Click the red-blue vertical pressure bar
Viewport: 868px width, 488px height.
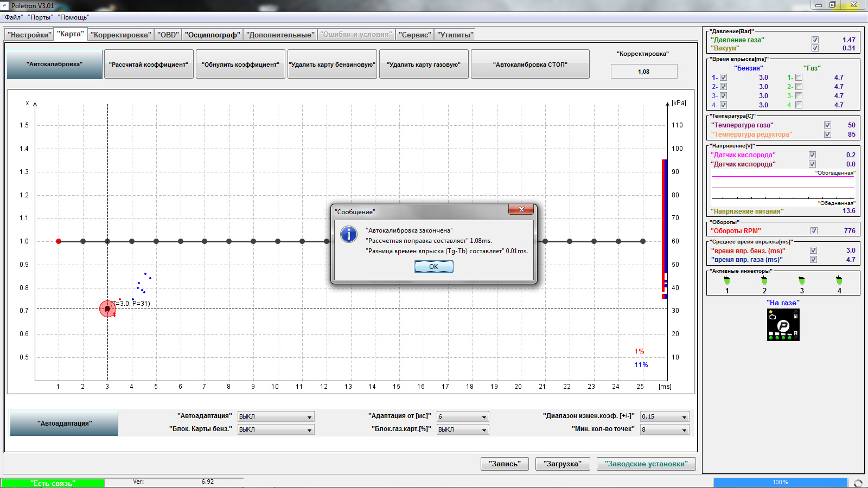tap(665, 229)
